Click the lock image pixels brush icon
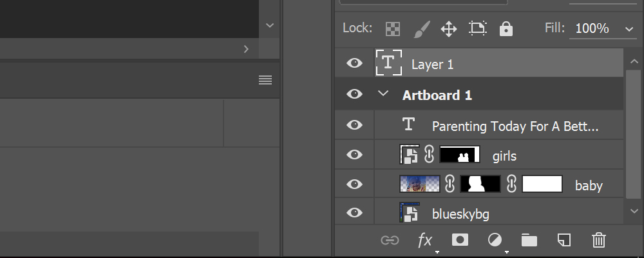 (421, 28)
